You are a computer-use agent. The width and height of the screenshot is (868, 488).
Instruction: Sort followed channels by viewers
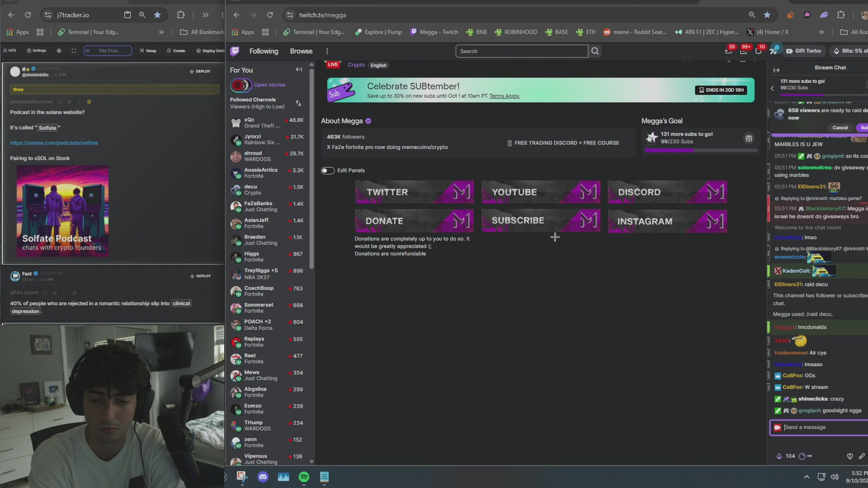pyautogui.click(x=298, y=103)
